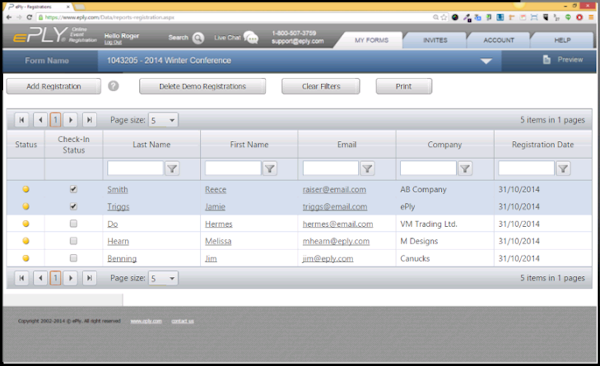Viewport: 600px width, 366px height.
Task: Switch to the INVITES tab
Action: coord(435,40)
